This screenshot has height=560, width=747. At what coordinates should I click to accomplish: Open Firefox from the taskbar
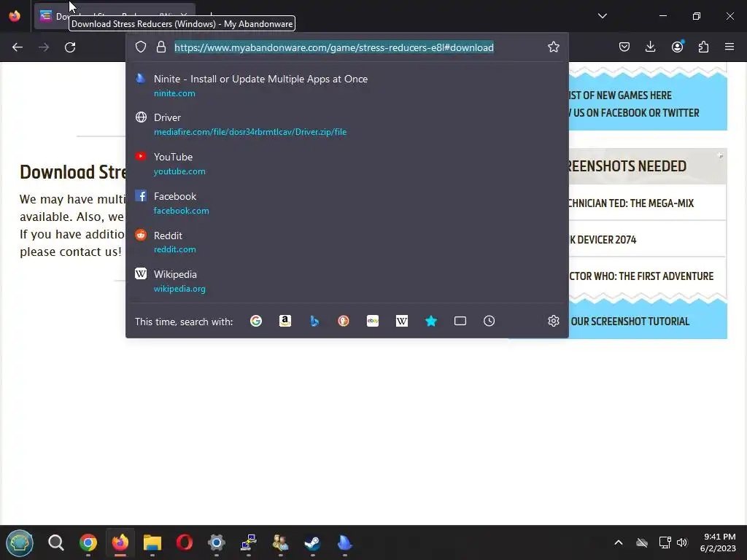click(120, 542)
